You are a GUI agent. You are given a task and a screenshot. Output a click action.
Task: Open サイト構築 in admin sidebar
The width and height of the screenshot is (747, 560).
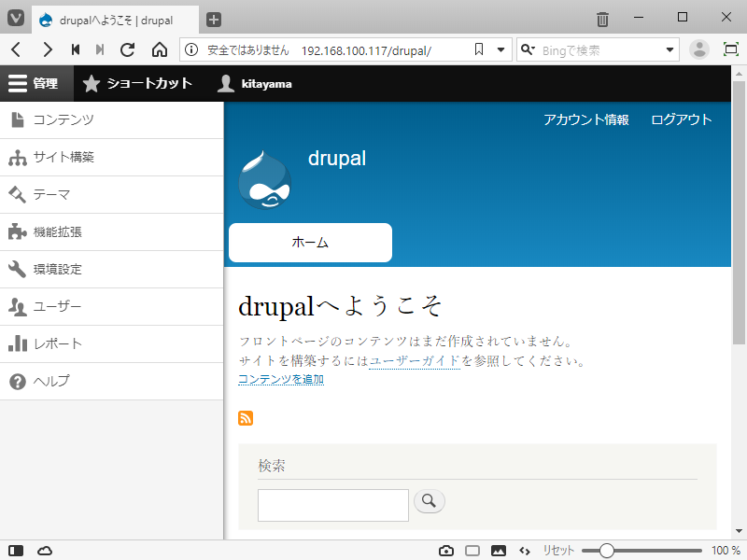(x=111, y=157)
